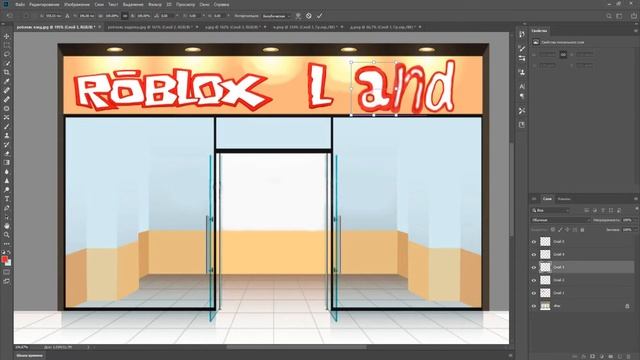Viewport: 640px width, 360px height.
Task: Select the Rectangular Marquee tool
Action: click(x=7, y=45)
